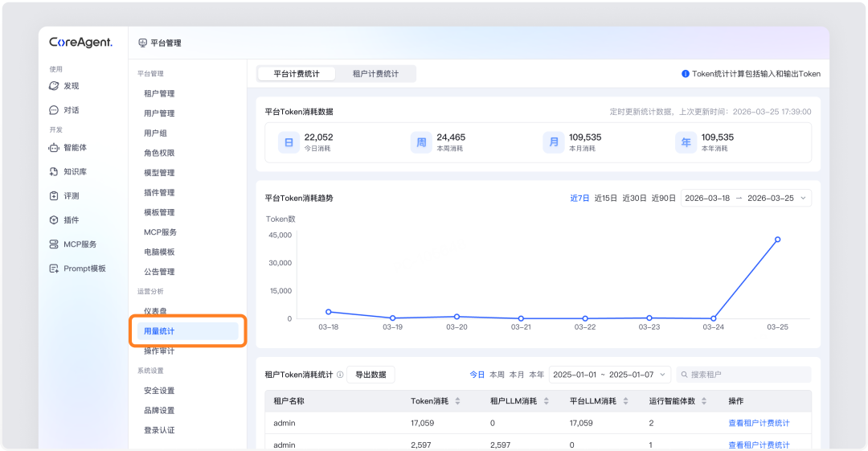Sort by 平台LLM消耗 column arrows
The height and width of the screenshot is (451, 868).
[x=625, y=401]
